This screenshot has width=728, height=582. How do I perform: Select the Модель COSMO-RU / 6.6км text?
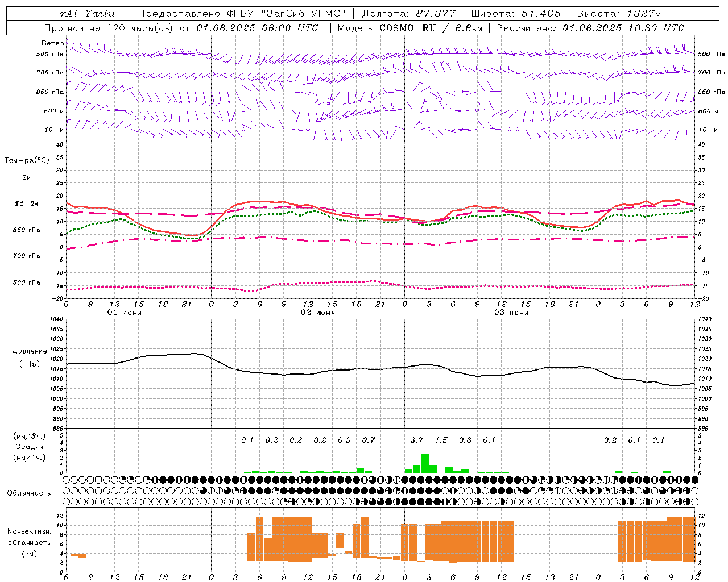tap(409, 28)
